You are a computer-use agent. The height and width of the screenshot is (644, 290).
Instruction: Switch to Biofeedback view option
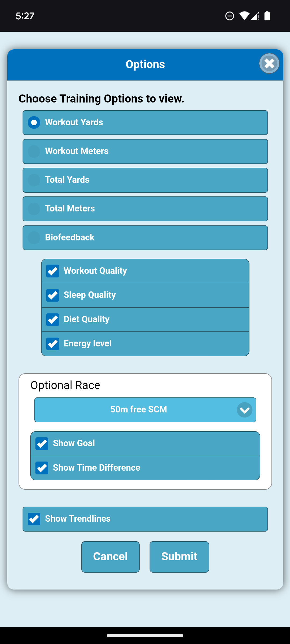click(x=34, y=238)
